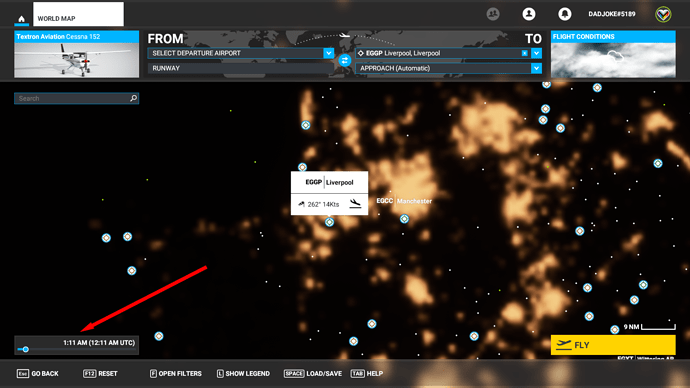Image resolution: width=690 pixels, height=388 pixels.
Task: Open the notifications bell
Action: (x=565, y=14)
